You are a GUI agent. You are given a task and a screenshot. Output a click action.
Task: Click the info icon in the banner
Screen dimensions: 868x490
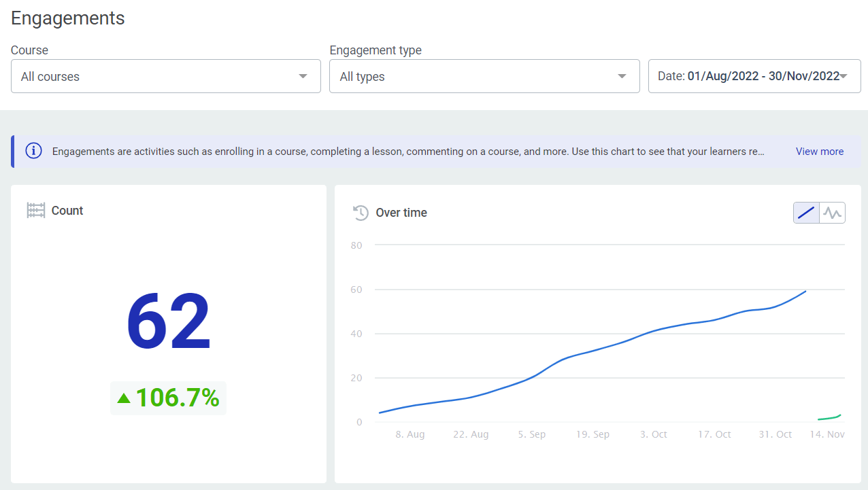[x=33, y=151]
